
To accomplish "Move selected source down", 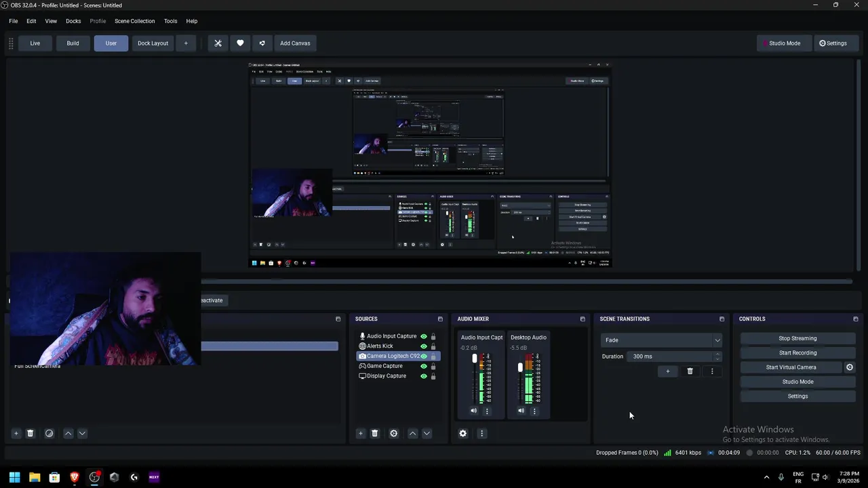I will [x=427, y=434].
